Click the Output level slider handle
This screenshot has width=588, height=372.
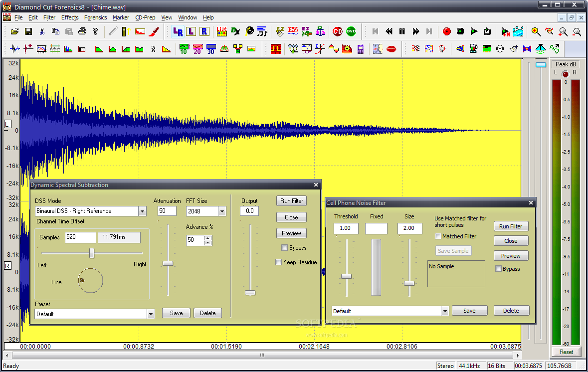(x=250, y=293)
